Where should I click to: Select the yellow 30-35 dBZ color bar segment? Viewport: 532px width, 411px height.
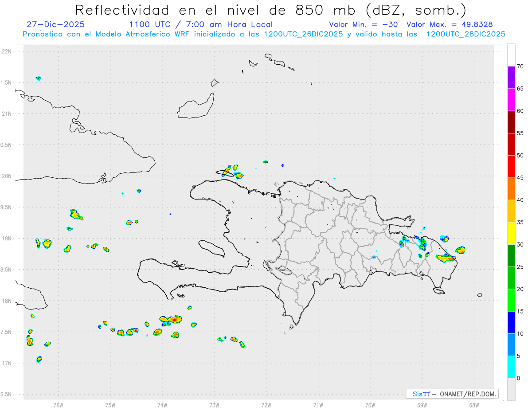click(x=511, y=233)
